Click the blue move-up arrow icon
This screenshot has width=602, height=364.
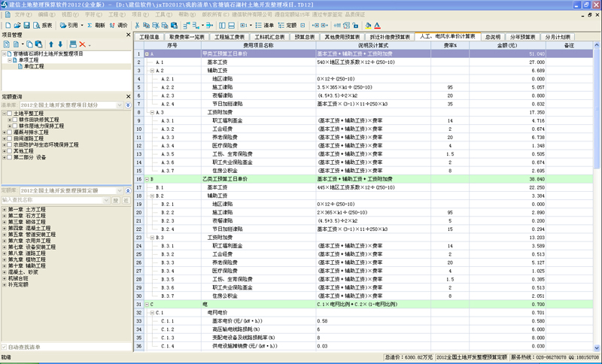pyautogui.click(x=51, y=44)
